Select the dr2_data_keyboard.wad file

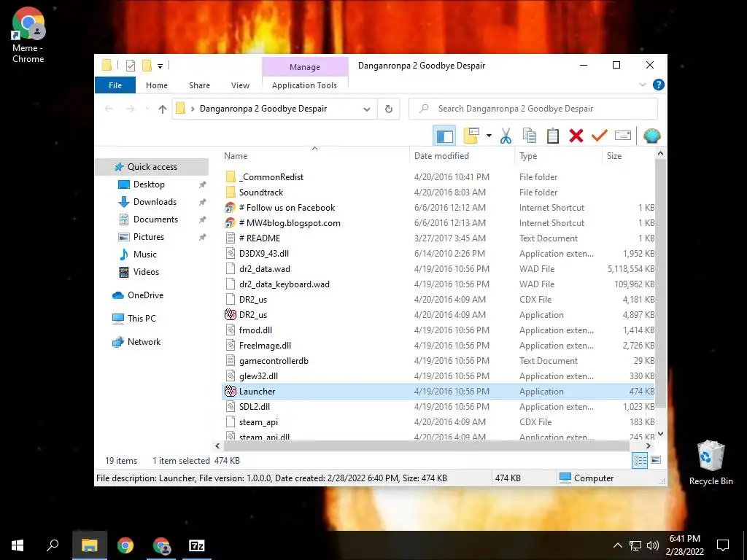tap(438, 284)
